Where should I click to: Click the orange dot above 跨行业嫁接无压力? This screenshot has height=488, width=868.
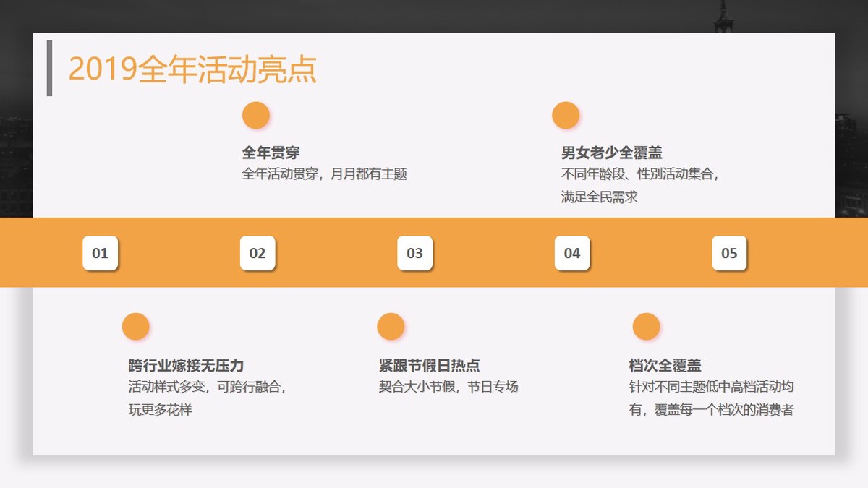(x=136, y=326)
